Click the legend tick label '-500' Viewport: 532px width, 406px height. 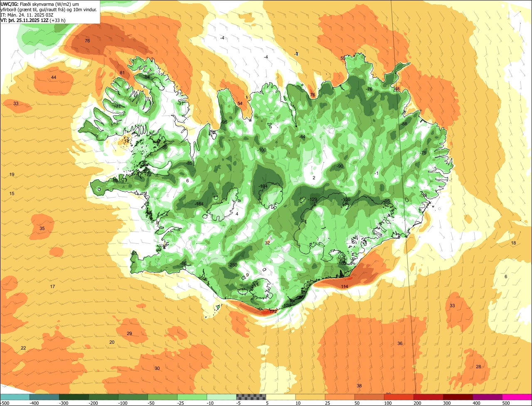click(x=5, y=403)
